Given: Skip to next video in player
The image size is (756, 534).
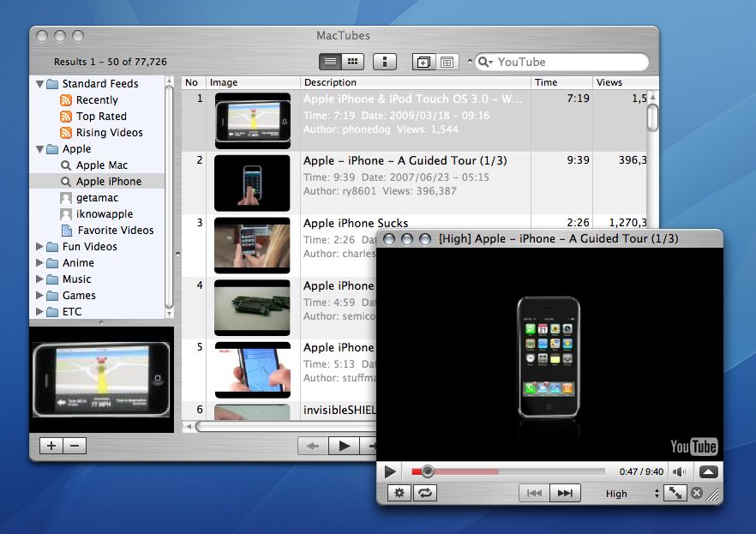Looking at the screenshot, I should coord(564,493).
